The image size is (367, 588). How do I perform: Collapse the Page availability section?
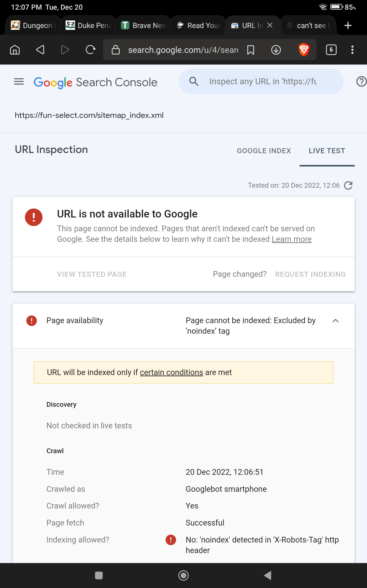[x=335, y=321]
